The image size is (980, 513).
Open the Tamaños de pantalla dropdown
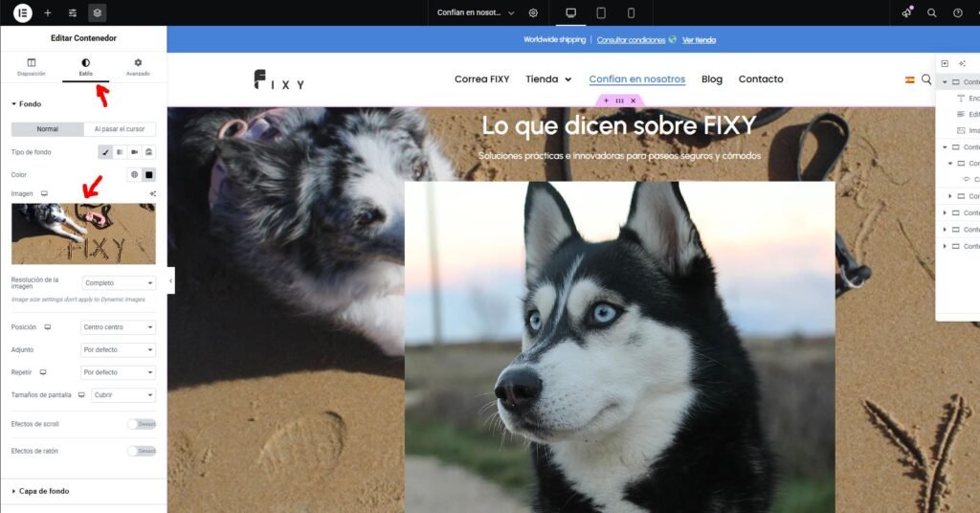pos(123,395)
